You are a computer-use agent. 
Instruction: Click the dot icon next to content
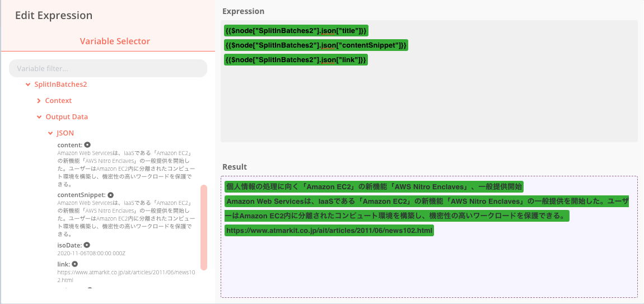tap(87, 145)
